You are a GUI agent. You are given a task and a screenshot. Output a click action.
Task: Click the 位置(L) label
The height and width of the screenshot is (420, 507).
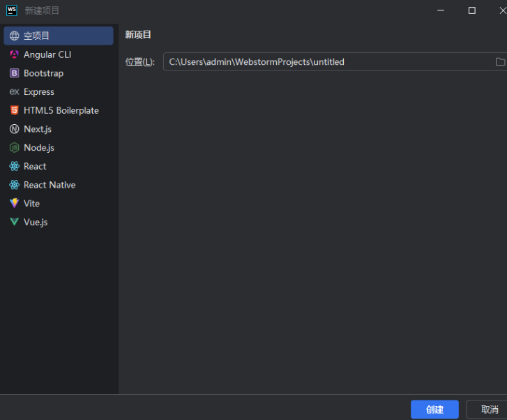click(140, 62)
